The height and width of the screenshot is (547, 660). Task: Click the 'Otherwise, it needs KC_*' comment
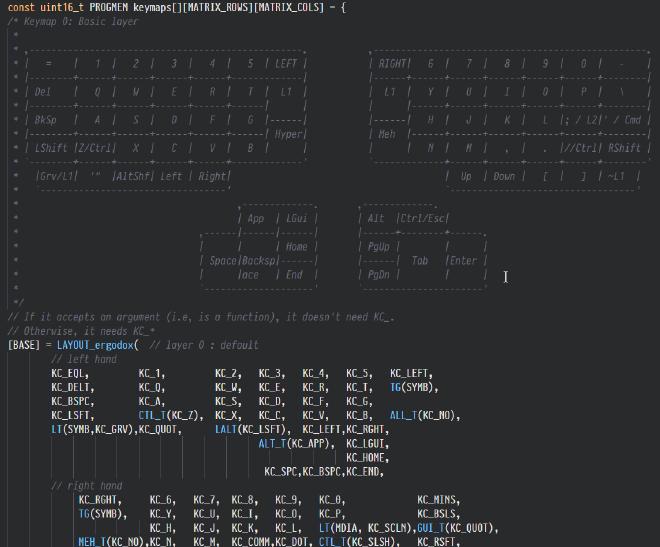pos(81,331)
